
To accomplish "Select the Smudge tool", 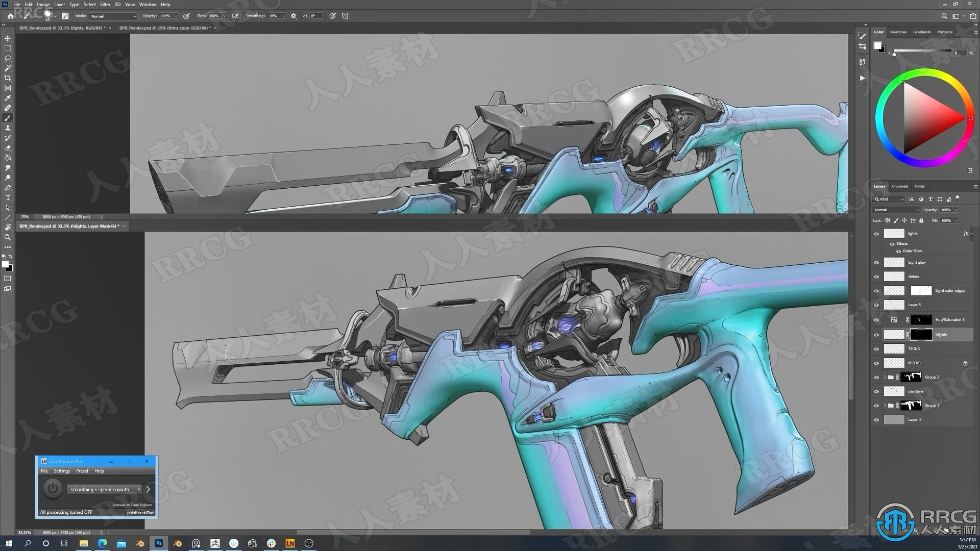I will (x=8, y=168).
